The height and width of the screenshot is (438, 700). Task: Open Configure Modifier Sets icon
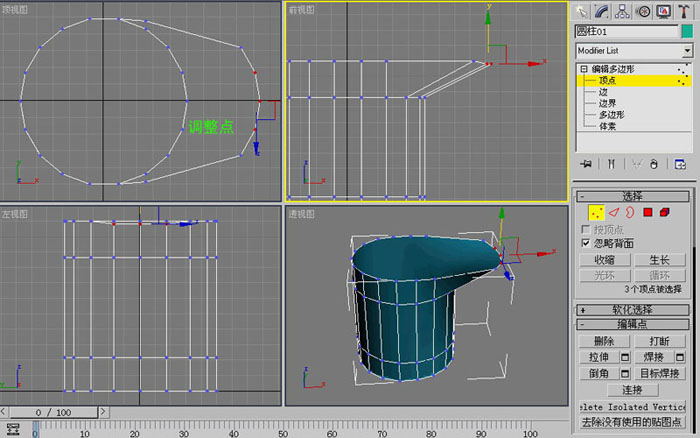pos(680,164)
